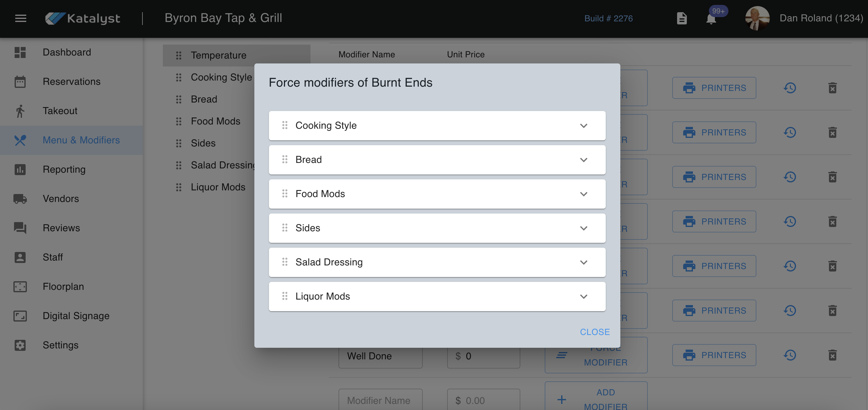Screen dimensions: 868x410
Task: Expand the Salad Dressing chevron
Action: [584, 262]
